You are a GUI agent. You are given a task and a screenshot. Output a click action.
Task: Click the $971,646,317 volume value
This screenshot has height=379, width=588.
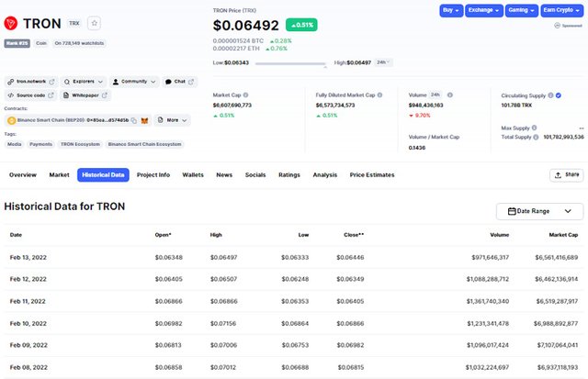pyautogui.click(x=490, y=258)
